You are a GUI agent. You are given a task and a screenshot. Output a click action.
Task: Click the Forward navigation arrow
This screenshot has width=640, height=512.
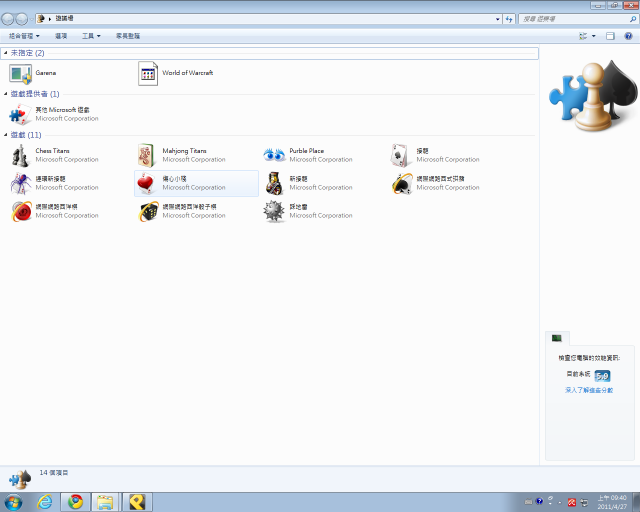(22, 19)
